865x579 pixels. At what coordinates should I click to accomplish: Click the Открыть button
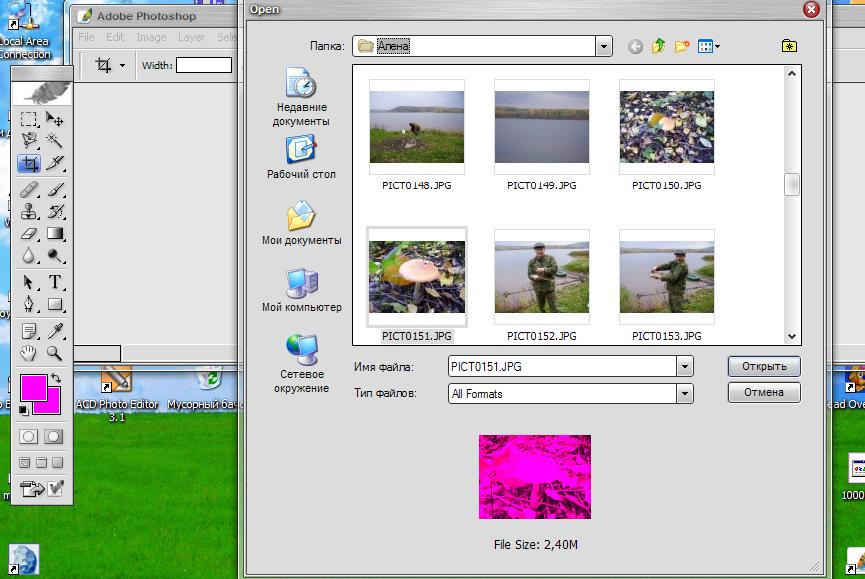click(x=764, y=366)
